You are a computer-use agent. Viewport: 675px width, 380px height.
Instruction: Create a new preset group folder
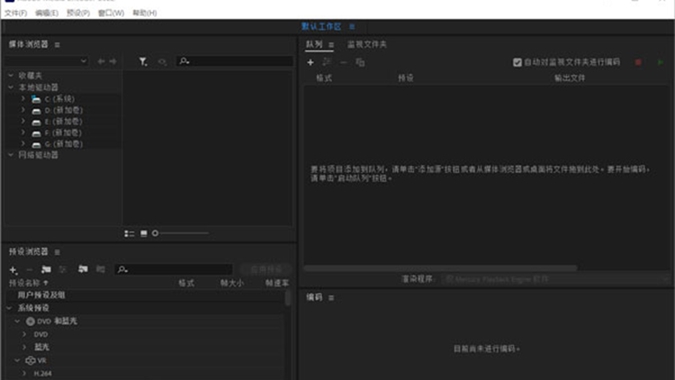[x=46, y=269]
